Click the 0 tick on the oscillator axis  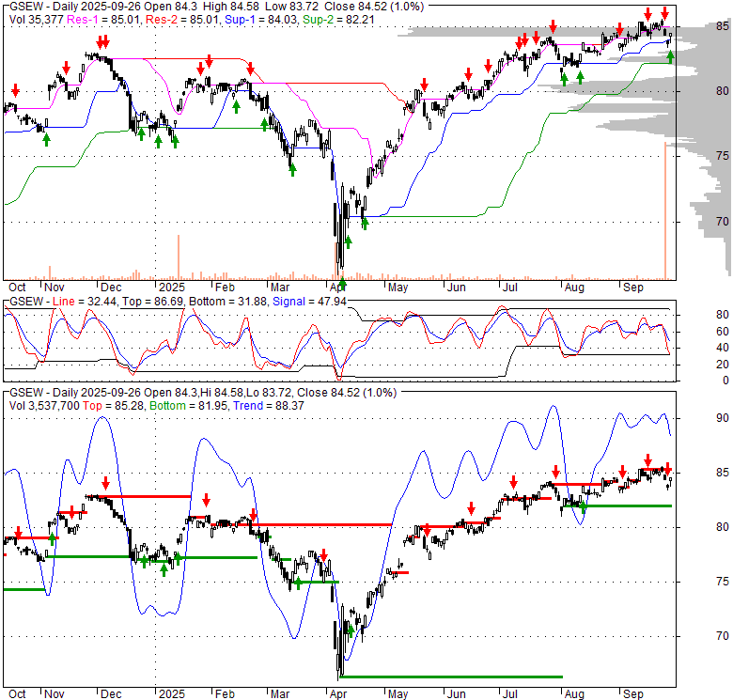725,381
